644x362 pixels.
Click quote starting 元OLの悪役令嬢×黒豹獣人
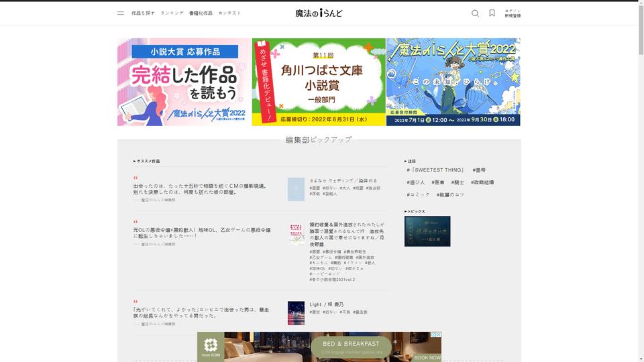(202, 233)
